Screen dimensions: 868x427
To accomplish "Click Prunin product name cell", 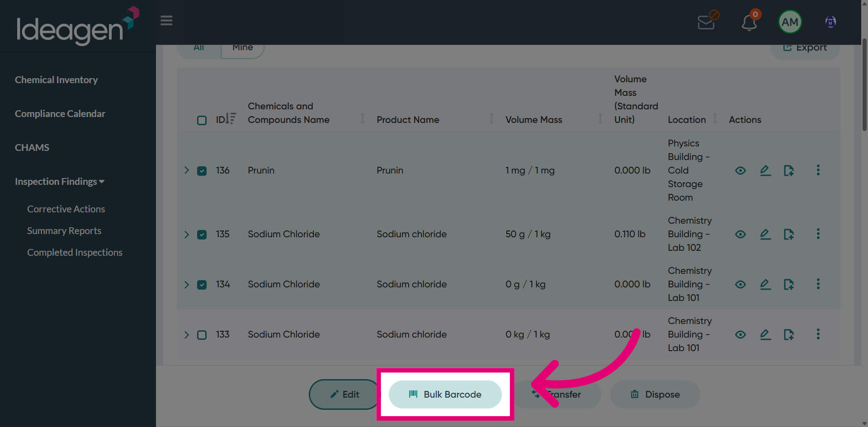I will (390, 170).
